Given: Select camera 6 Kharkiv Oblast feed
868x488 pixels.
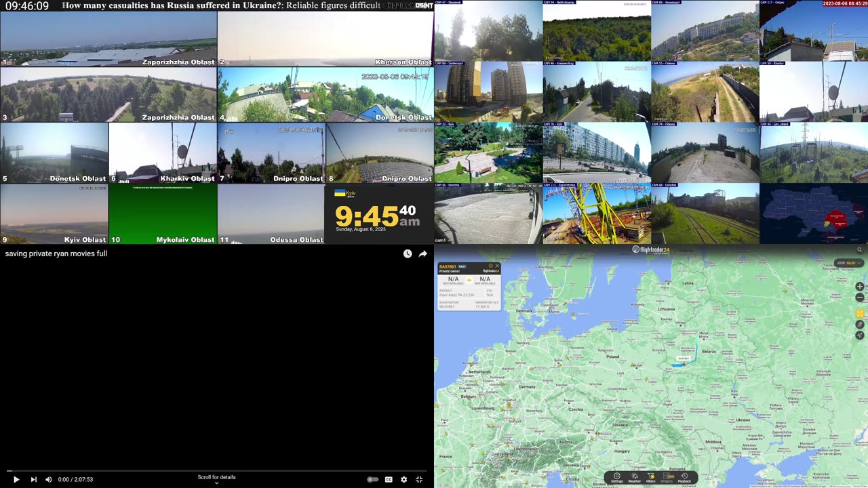Looking at the screenshot, I should 163,153.
